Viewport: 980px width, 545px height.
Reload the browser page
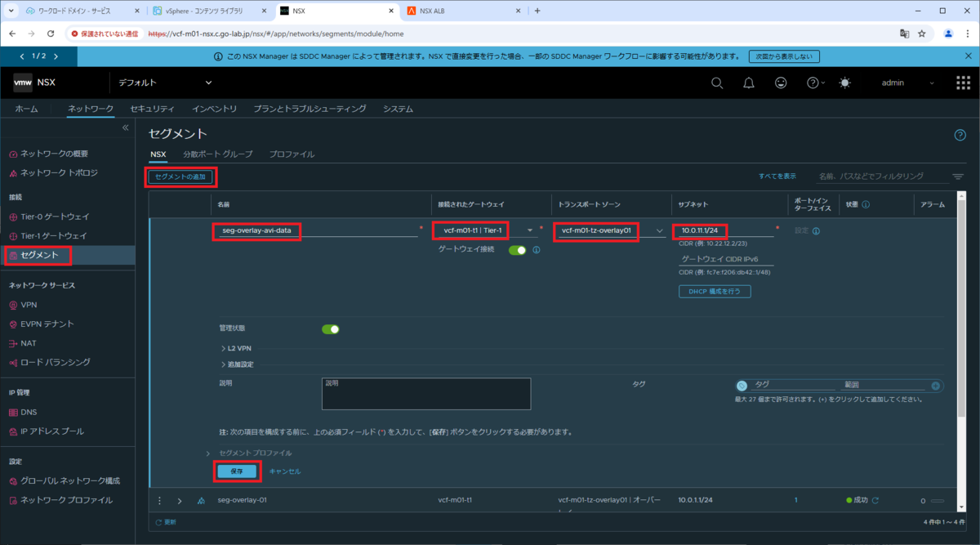[x=51, y=34]
